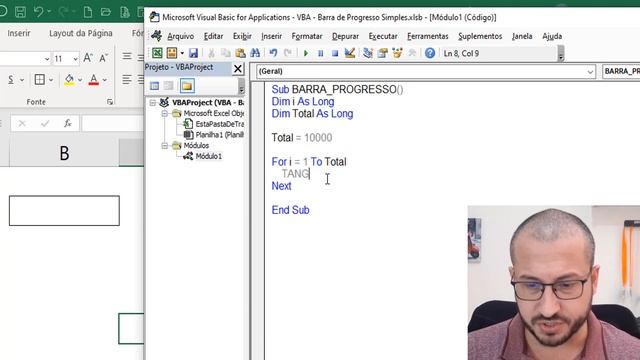Open Insert UserForm dropdown arrow in VBA toolbar
Screen dimensions: 640x360
pyautogui.click(x=182, y=53)
